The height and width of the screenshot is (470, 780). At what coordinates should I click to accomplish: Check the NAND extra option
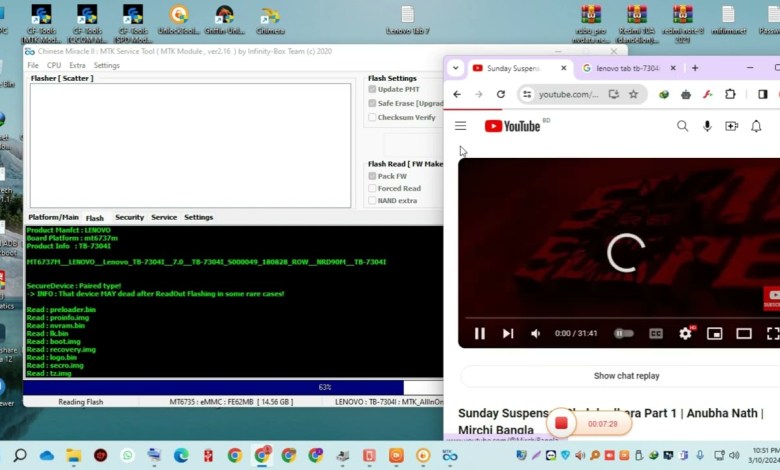373,200
